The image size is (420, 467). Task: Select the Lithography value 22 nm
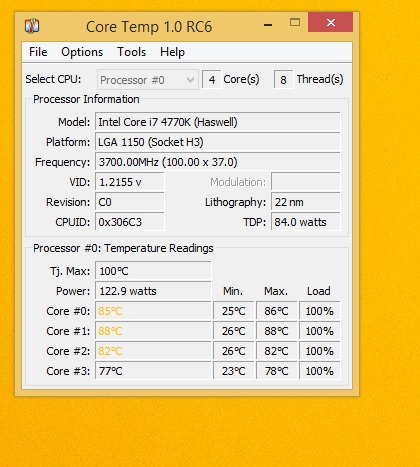tap(306, 202)
